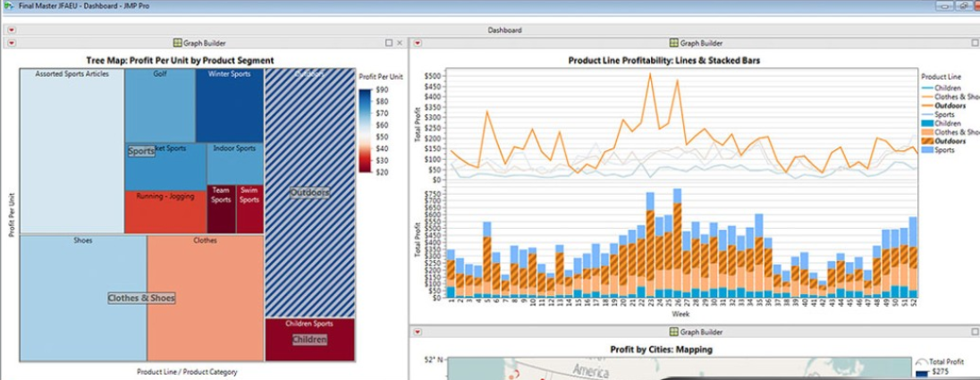The image size is (980, 380).
Task: Select the stacked bar for week 52
Action: click(x=913, y=257)
